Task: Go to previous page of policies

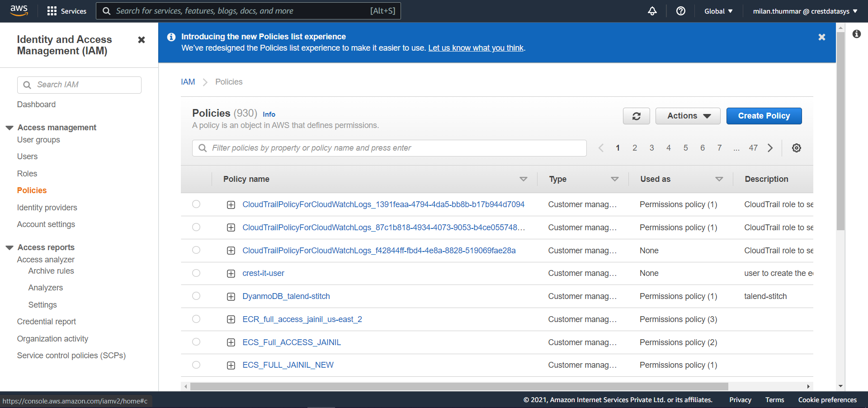Action: 601,148
